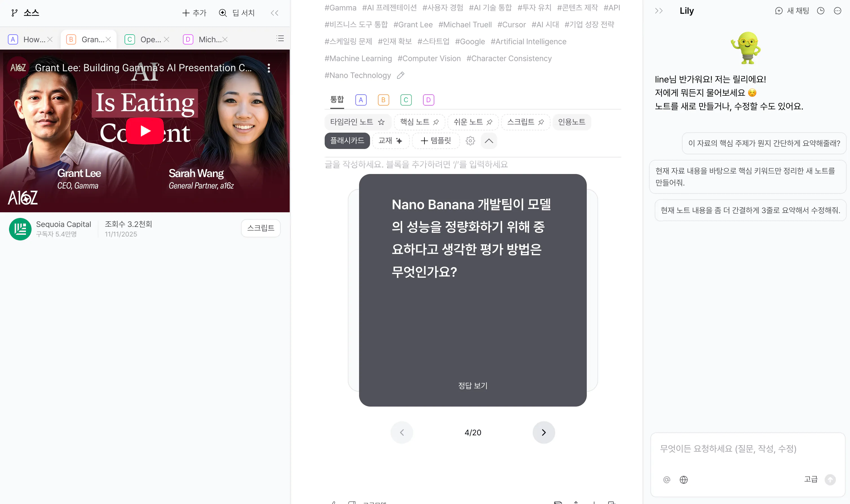
Task: Click 정답 보기 to reveal the answer
Action: 472,385
